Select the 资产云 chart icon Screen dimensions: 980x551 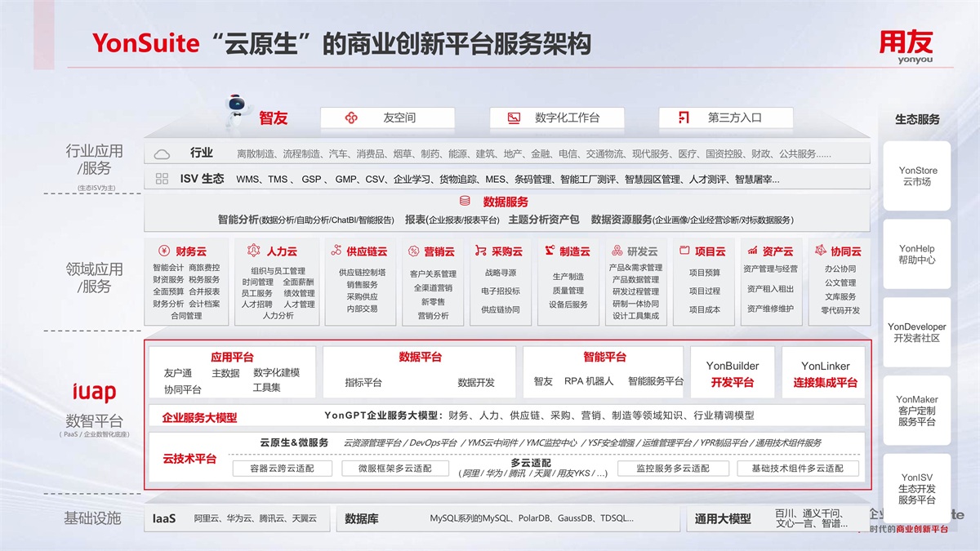751,251
